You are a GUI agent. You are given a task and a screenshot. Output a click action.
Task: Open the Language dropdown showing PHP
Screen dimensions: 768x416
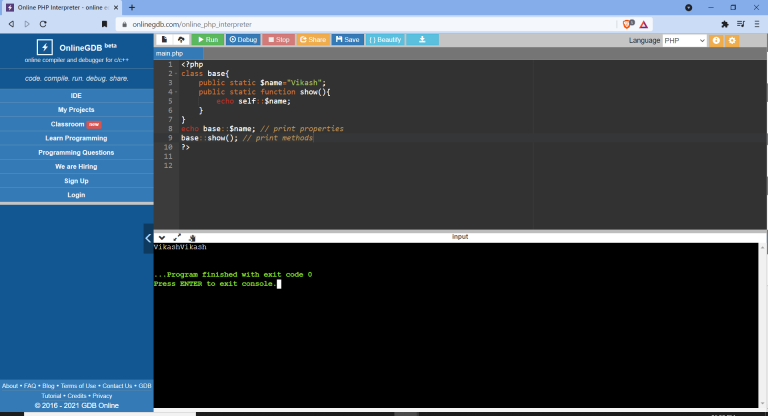[684, 41]
